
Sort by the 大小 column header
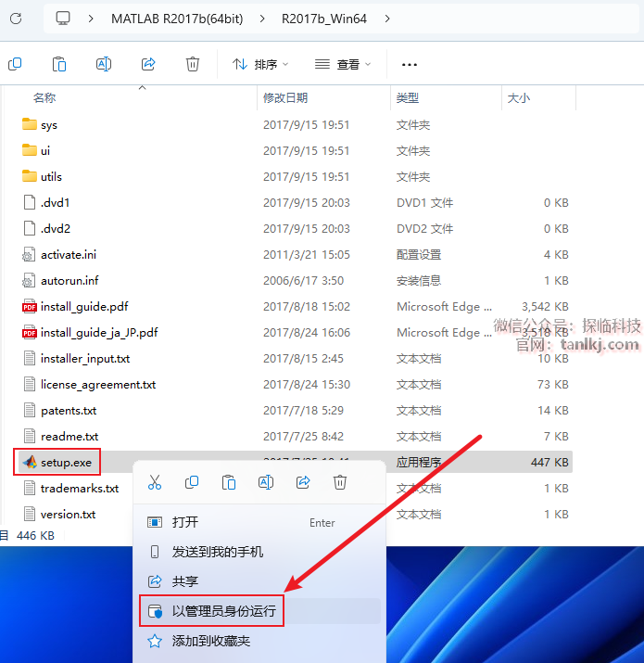coord(519,97)
